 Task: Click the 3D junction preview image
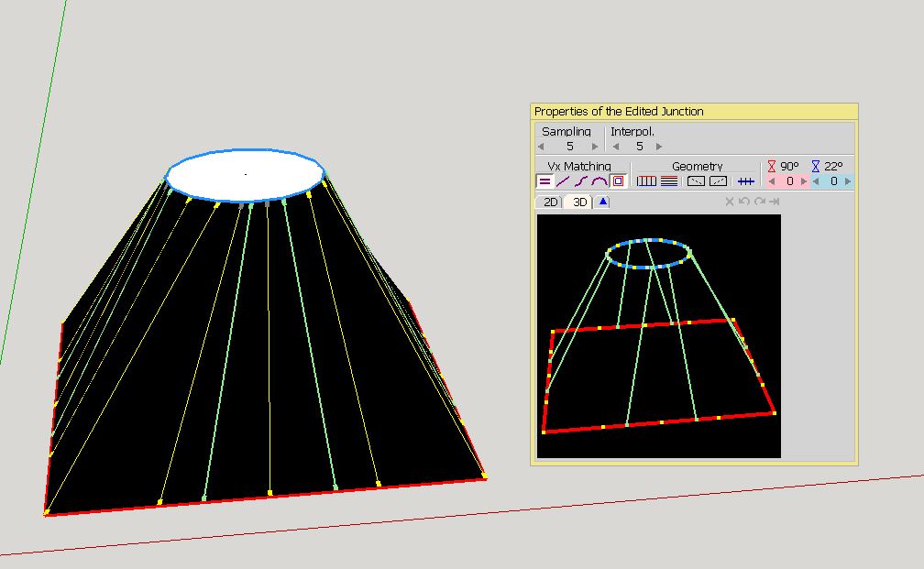658,335
